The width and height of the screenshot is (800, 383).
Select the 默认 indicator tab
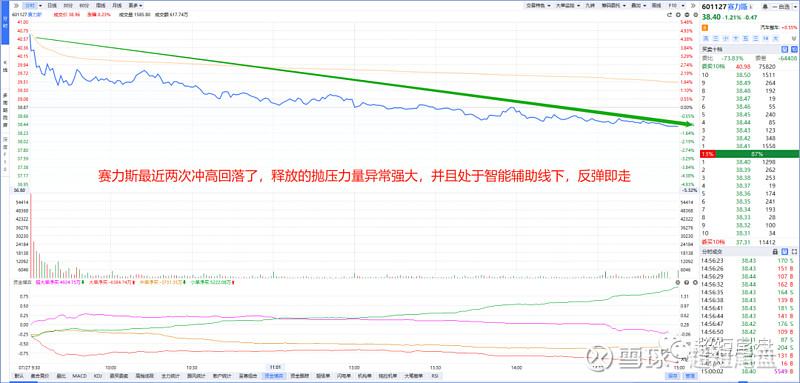point(19,376)
